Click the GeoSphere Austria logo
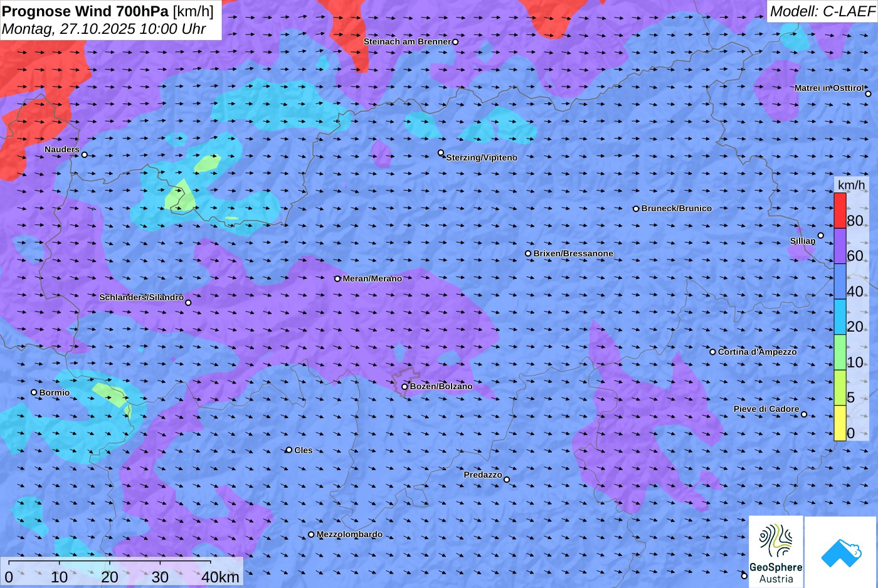The height and width of the screenshot is (588, 878). point(776,552)
